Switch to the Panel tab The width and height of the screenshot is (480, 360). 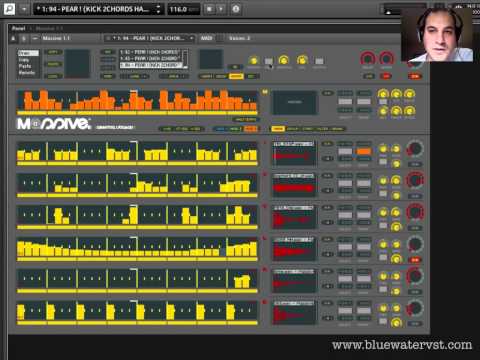pyautogui.click(x=18, y=28)
